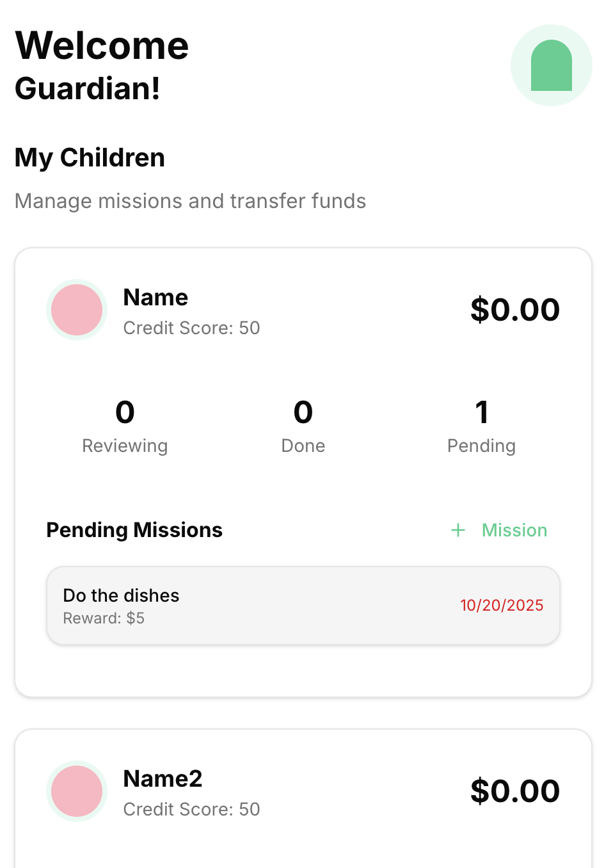Click the $0.00 balance for Name2
Viewport: 613px width, 868px height.
click(515, 791)
